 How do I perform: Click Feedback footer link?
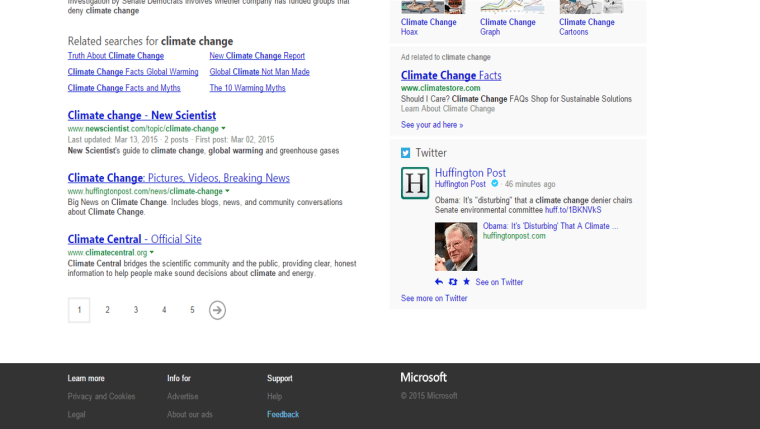click(283, 414)
